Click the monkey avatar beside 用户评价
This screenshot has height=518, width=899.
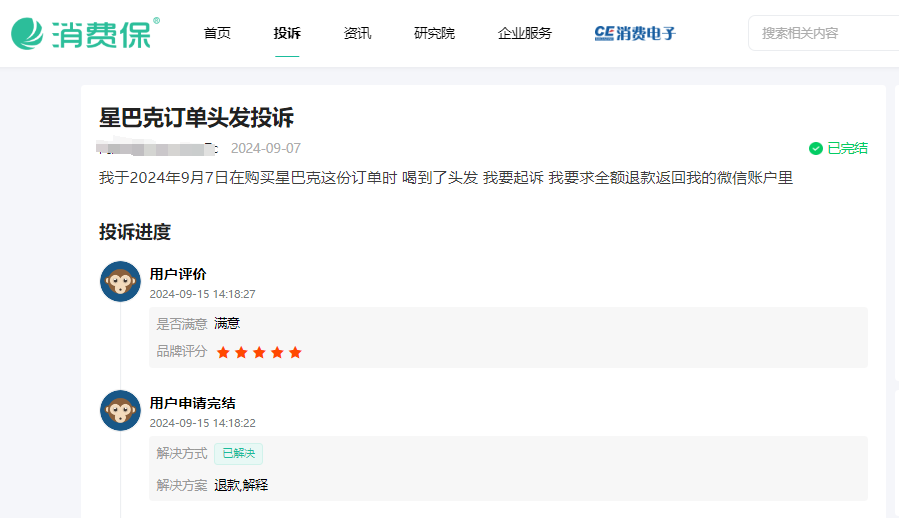tap(120, 282)
